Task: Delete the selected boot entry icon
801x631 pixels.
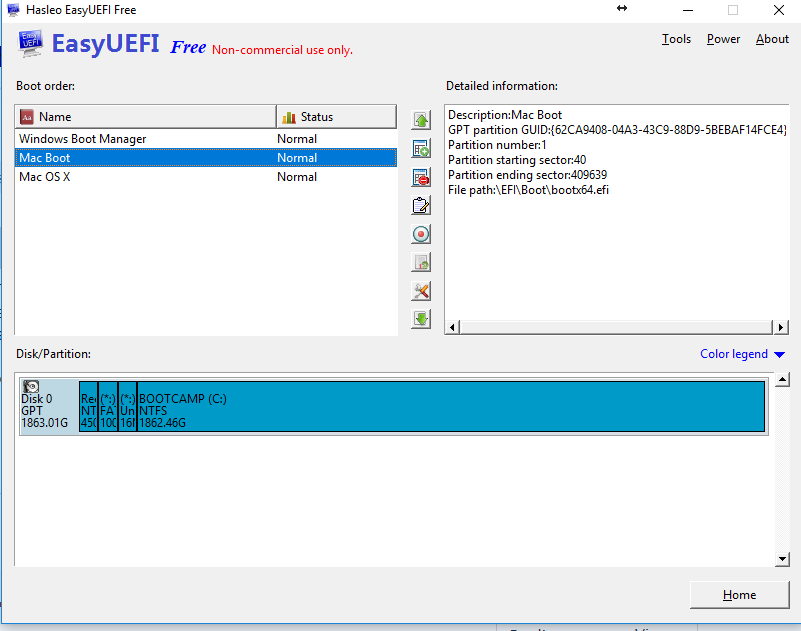Action: coord(421,177)
